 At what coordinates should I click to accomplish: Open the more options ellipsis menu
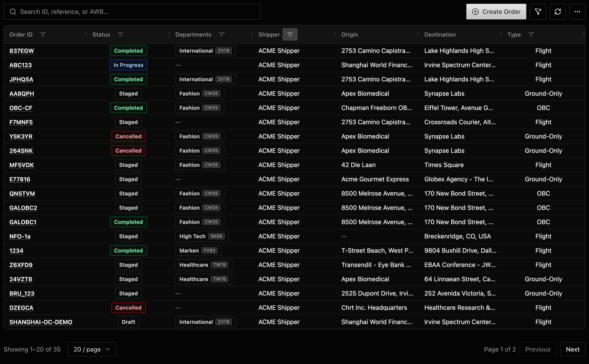point(577,12)
